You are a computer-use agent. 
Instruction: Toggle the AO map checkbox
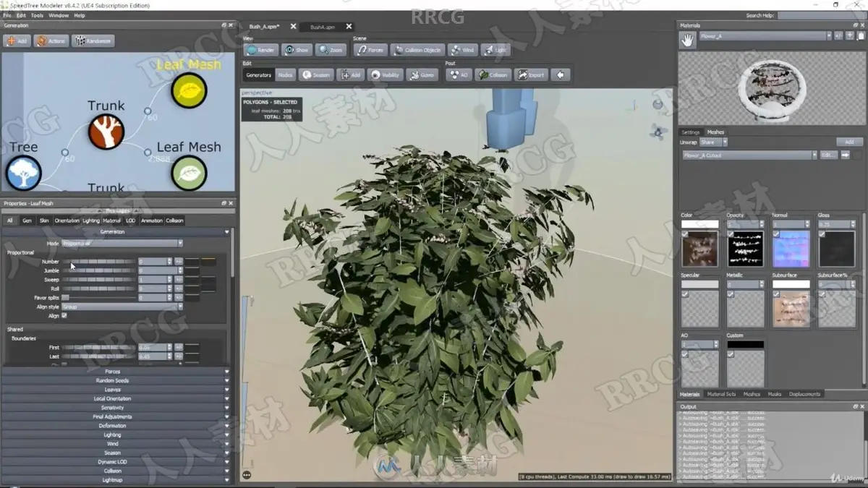click(685, 354)
